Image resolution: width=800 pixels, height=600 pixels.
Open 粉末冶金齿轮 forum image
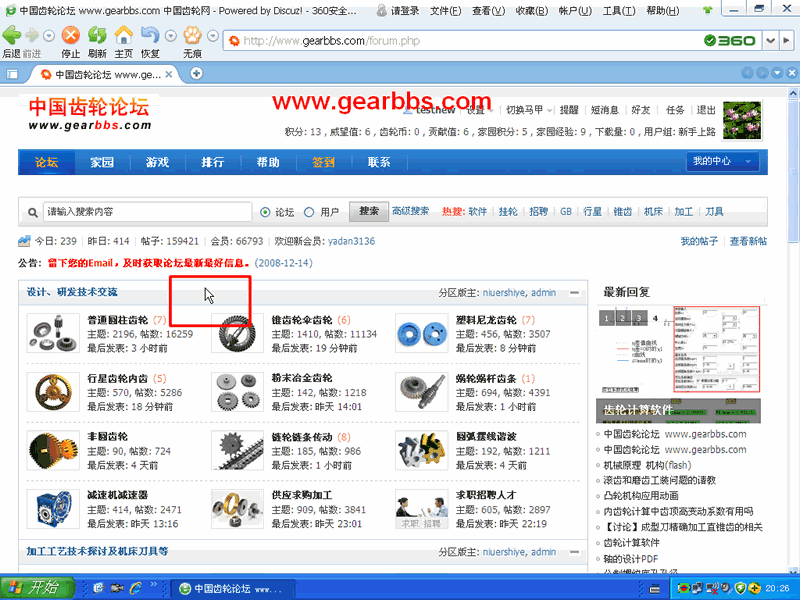coord(237,392)
